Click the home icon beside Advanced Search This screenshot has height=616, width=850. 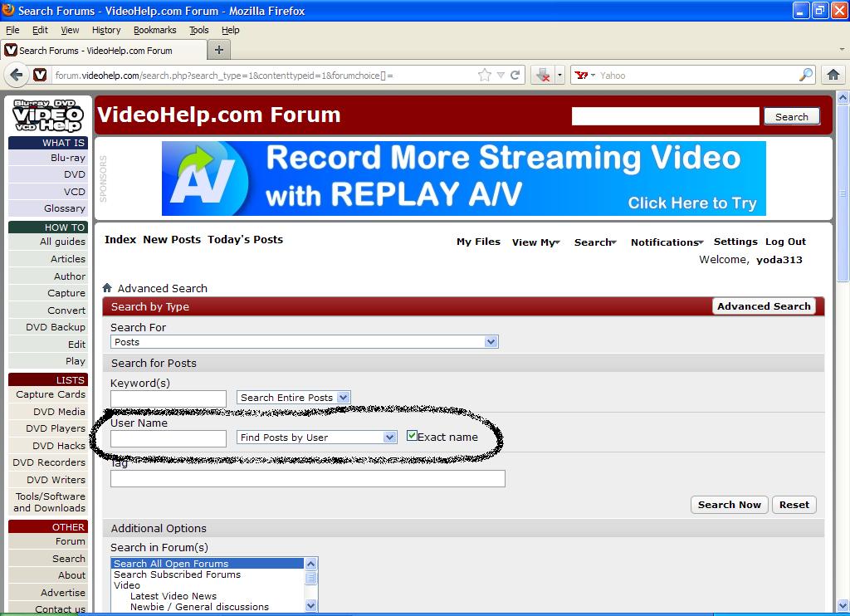point(107,288)
